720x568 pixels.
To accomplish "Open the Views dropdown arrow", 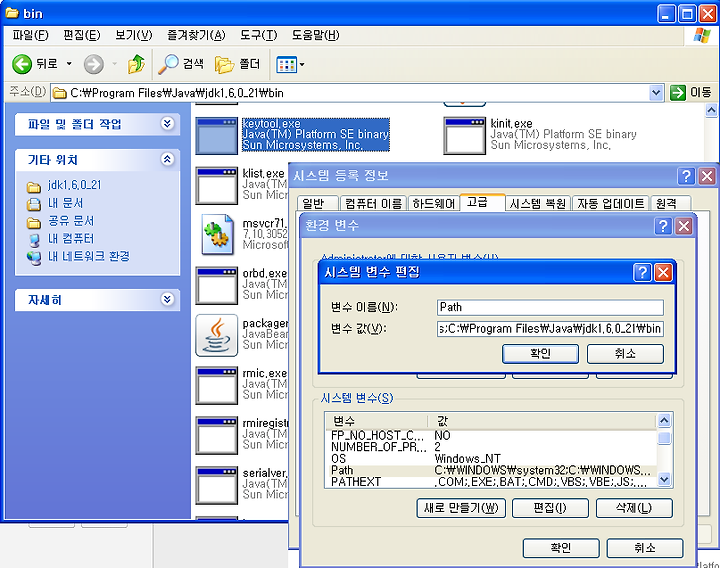I will click(x=302, y=65).
